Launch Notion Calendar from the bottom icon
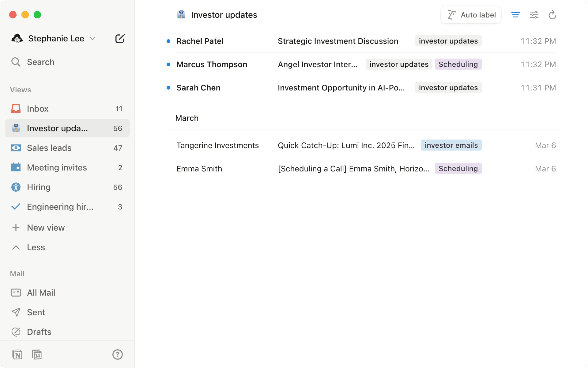 (x=37, y=355)
